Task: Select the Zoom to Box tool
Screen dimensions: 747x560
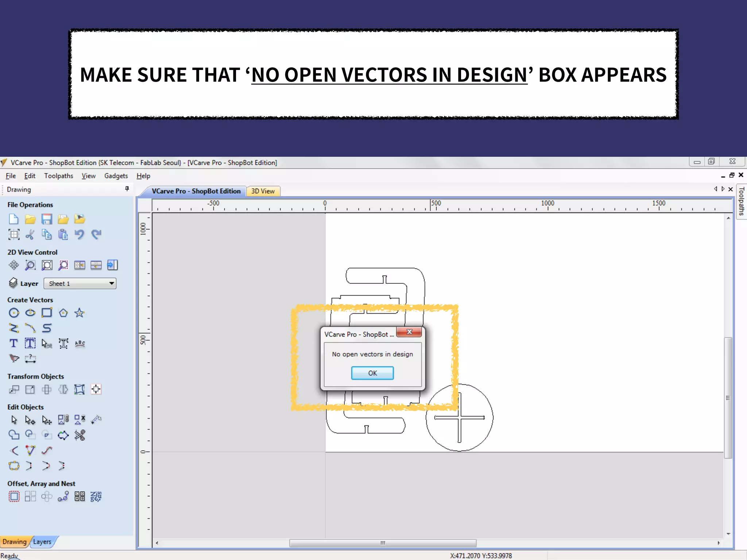Action: pyautogui.click(x=30, y=265)
